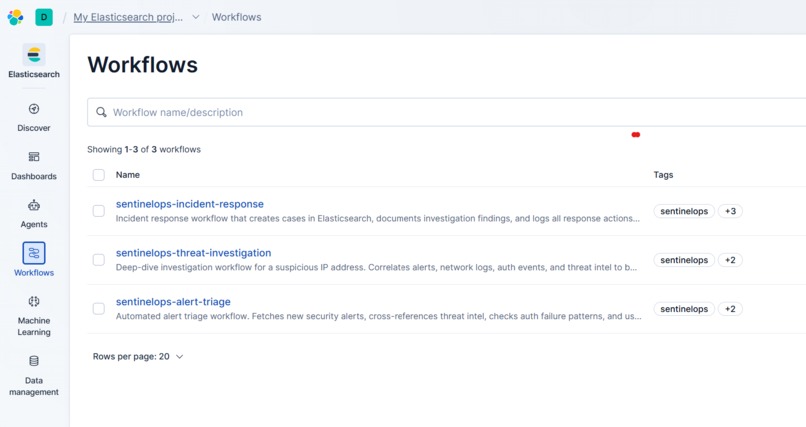
Task: Expand the project switcher chevron in breadcrumb
Action: point(196,17)
